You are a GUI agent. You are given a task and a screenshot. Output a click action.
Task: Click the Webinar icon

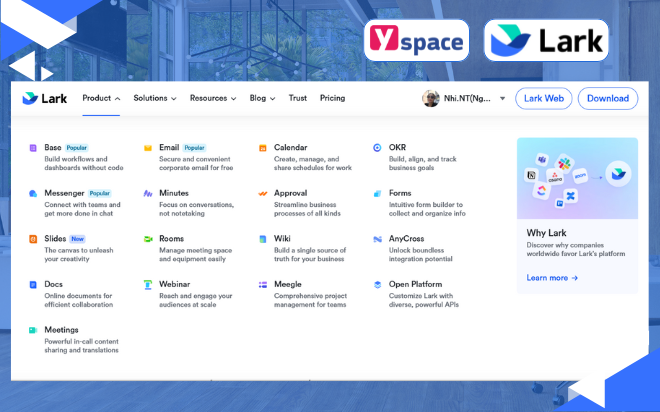(148, 284)
